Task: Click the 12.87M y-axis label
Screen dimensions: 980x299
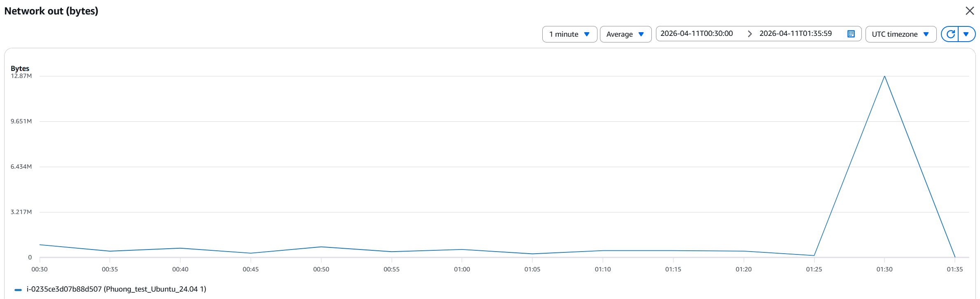Action: [x=21, y=76]
